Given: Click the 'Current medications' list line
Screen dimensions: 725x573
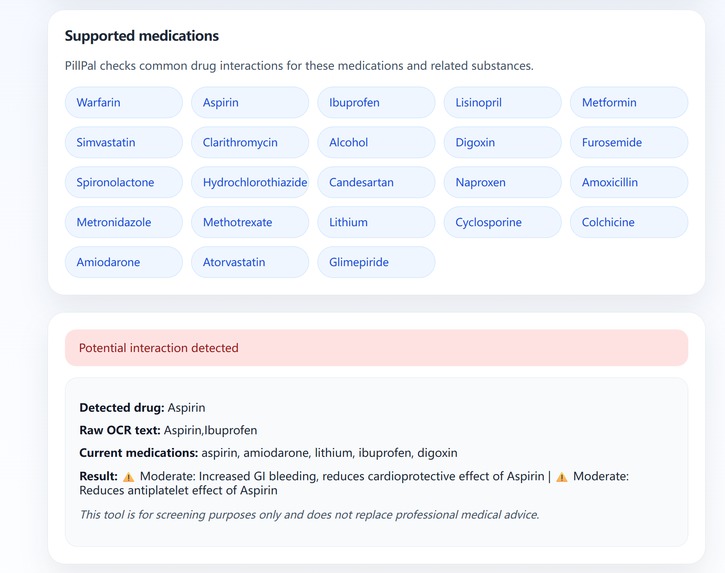Looking at the screenshot, I should 268,453.
